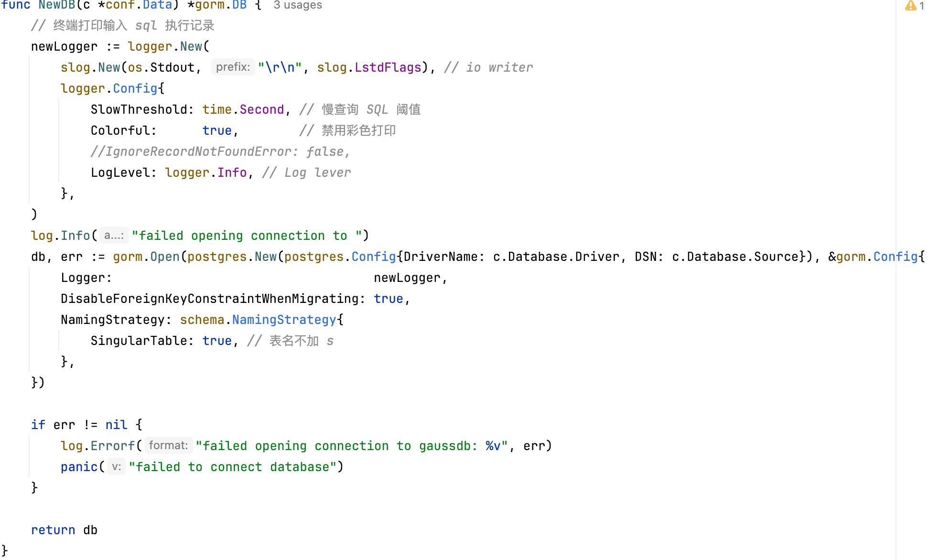
Task: Click the commented IgnoreRecordNotFoundError line
Action: click(x=220, y=151)
